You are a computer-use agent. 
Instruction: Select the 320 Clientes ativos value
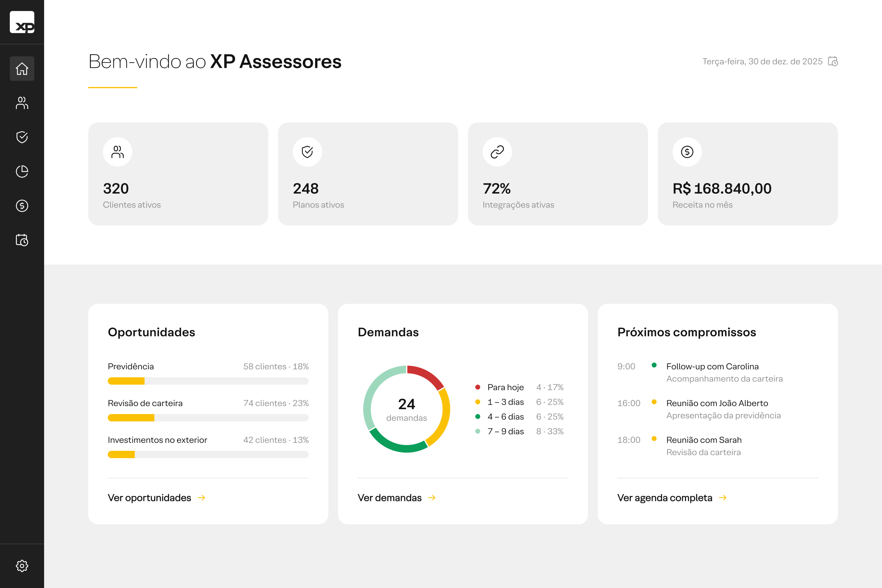tap(116, 189)
